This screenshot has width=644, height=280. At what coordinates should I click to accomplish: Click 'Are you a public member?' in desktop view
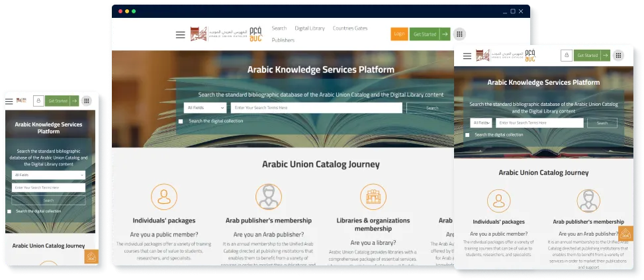(x=164, y=235)
